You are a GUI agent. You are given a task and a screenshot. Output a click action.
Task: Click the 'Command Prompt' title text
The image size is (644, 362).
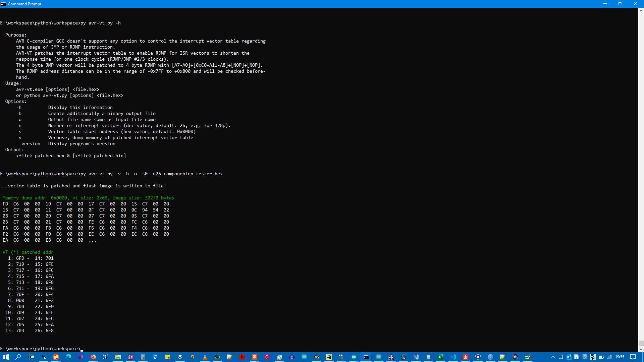pyautogui.click(x=24, y=4)
